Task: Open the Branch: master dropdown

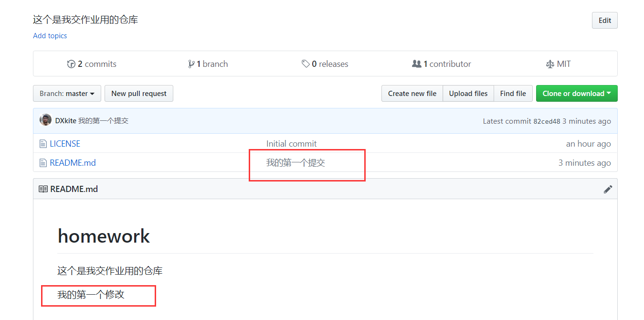Action: point(67,94)
